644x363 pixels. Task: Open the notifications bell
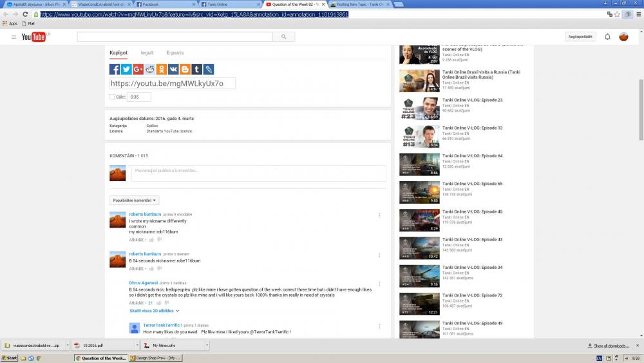(x=607, y=37)
